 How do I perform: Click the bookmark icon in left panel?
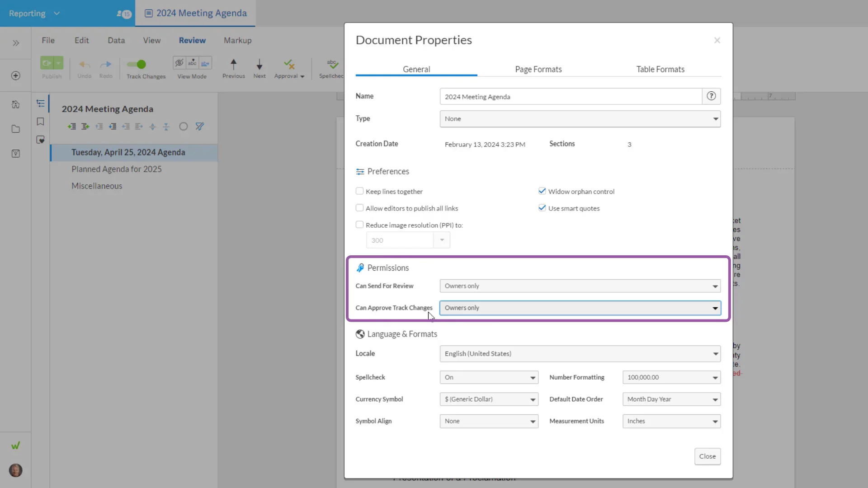[40, 122]
